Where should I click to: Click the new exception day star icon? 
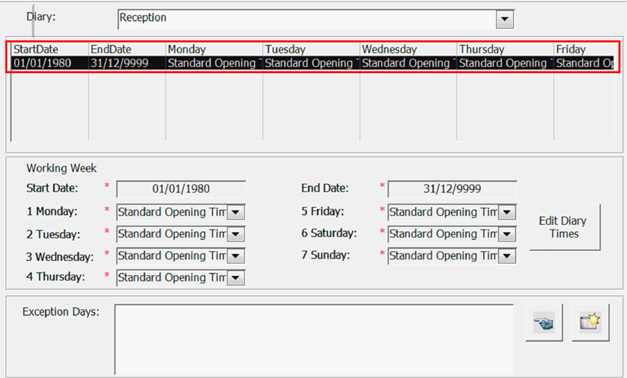pyautogui.click(x=590, y=322)
